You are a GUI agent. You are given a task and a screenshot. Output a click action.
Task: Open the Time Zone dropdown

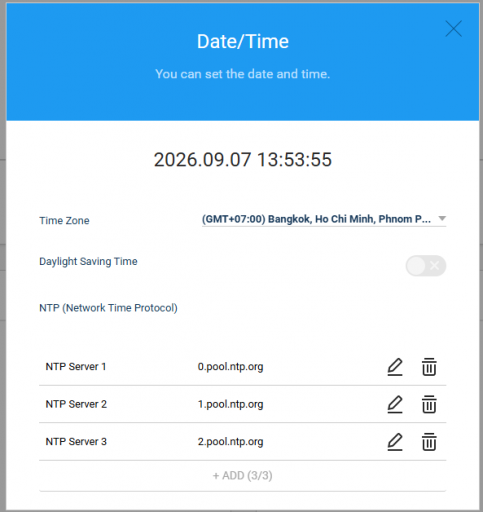tap(324, 219)
